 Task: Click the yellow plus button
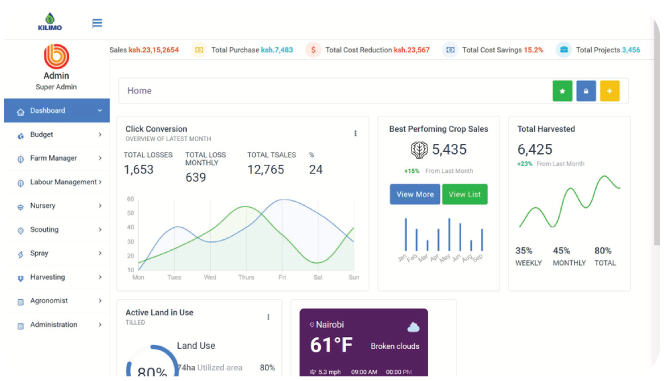610,91
